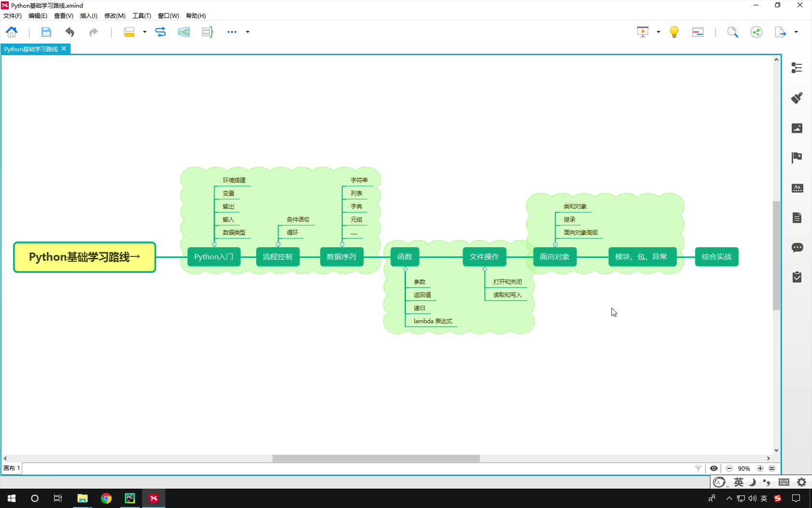This screenshot has height=508, width=812.
Task: Click the Gantt chart icon
Action: point(698,32)
